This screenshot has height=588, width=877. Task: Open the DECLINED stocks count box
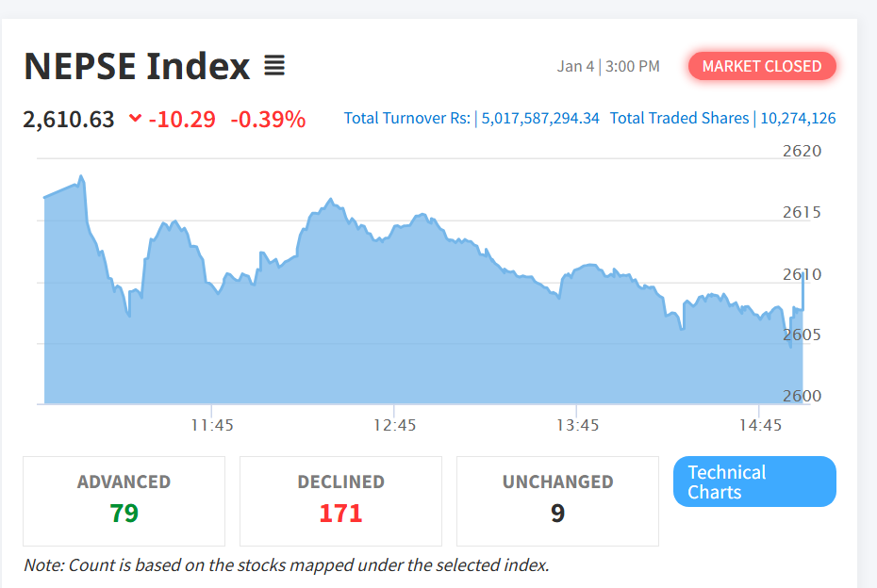click(x=340, y=500)
